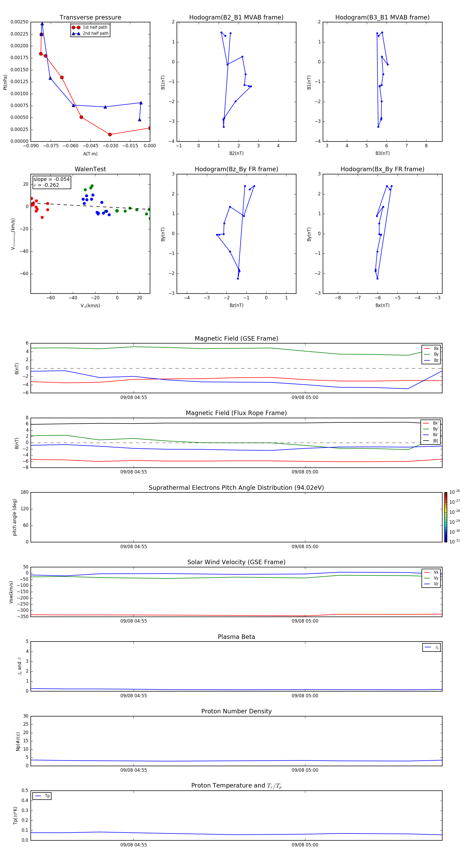Click 'Vsw(km/s)' y-axis label

tap(11, 592)
